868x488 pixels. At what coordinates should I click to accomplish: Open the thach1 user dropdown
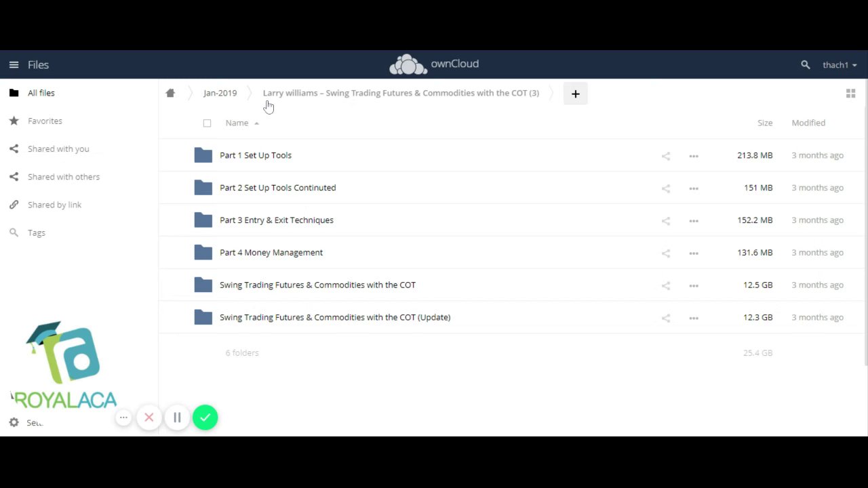(840, 65)
